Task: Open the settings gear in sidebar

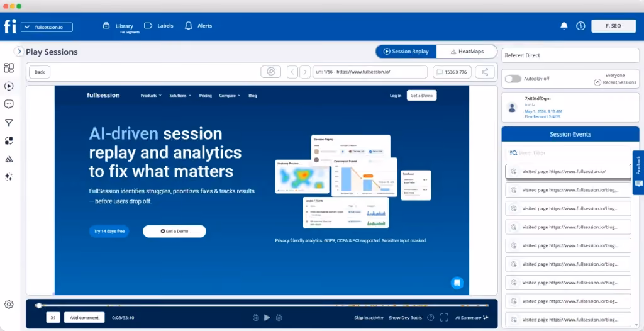Action: pyautogui.click(x=9, y=305)
